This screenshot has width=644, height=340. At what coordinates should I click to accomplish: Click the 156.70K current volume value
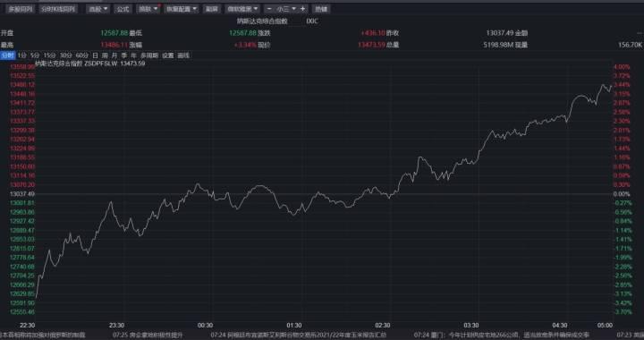point(631,45)
